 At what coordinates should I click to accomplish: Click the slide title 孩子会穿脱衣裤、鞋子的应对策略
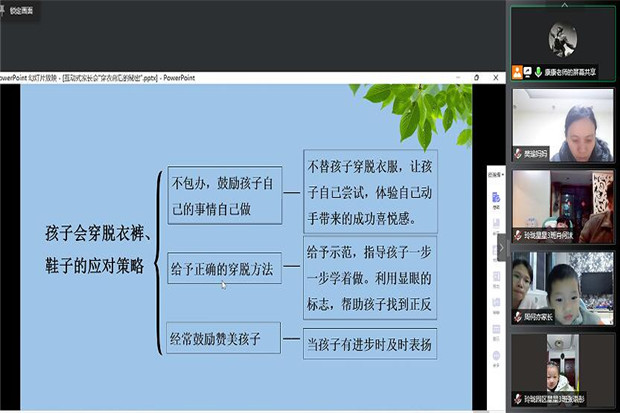(96, 251)
